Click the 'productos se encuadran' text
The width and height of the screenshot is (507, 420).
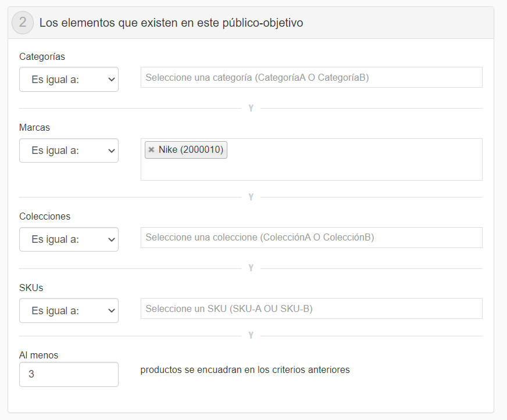244,369
